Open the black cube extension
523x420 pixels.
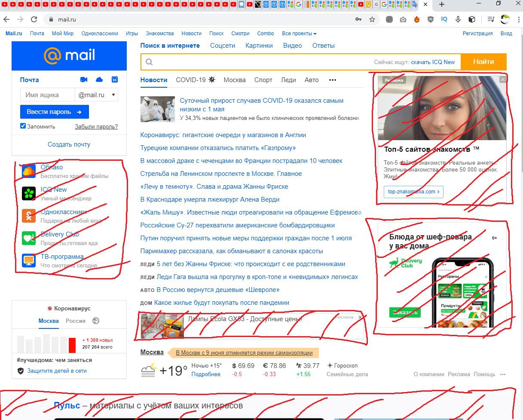472,19
